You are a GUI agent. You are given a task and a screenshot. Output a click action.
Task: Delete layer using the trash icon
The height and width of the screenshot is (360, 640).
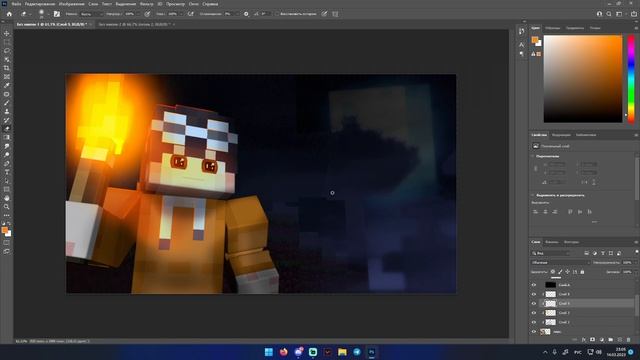629,340
